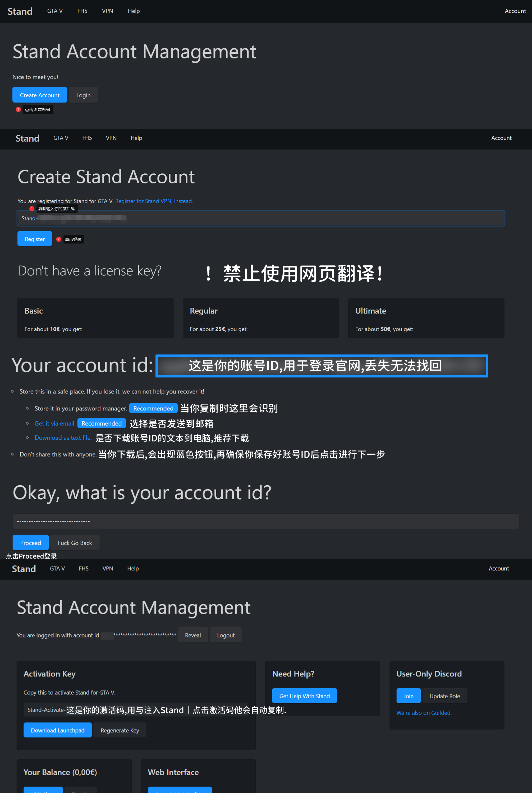Click 'Your Balance (0,00€)' heading

[x=60, y=772]
